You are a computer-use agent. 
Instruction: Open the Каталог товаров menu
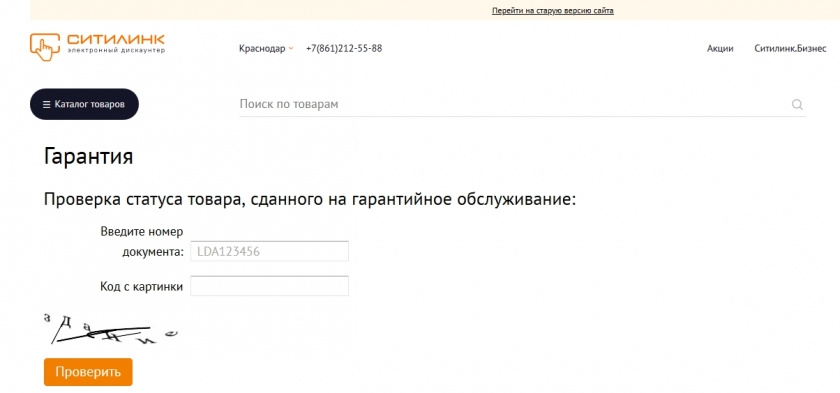[x=84, y=104]
